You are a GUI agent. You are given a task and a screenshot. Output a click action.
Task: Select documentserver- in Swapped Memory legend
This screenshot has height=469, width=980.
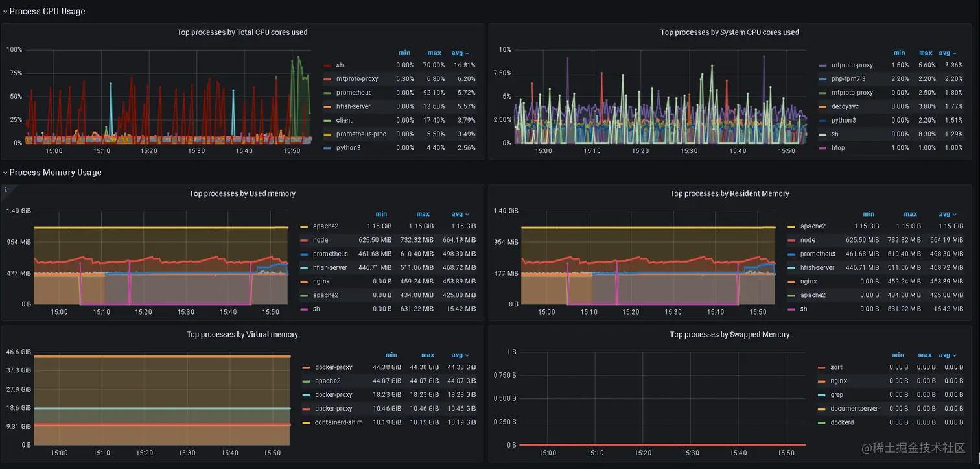[854, 409]
